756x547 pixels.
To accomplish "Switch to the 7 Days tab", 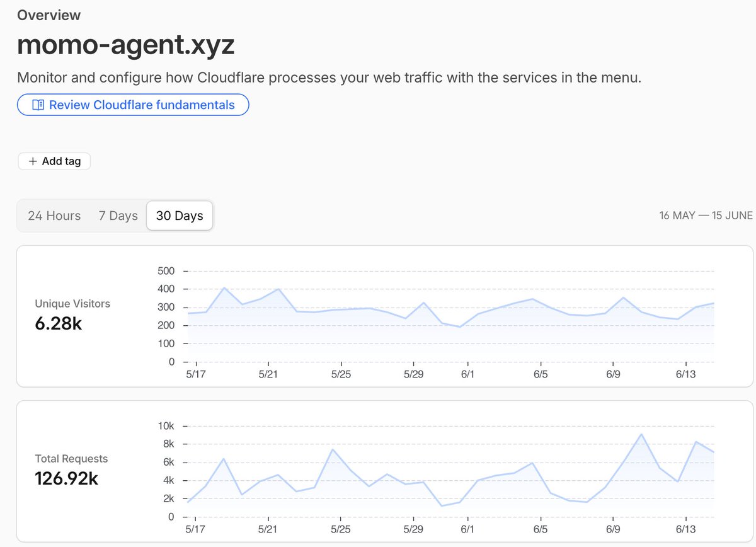I will coord(118,216).
